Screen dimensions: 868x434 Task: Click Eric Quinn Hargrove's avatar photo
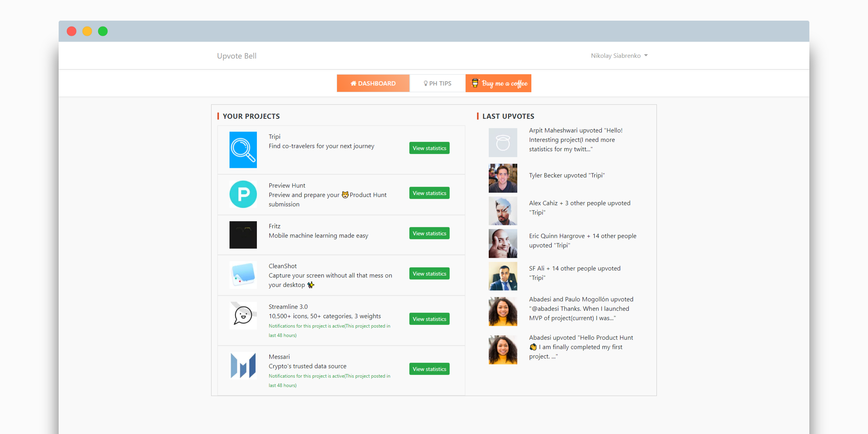503,244
